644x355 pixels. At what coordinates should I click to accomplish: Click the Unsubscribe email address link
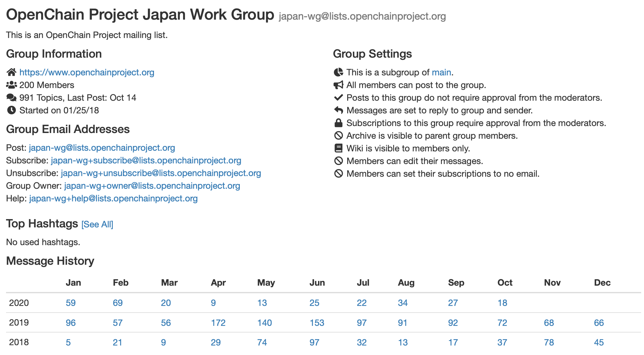point(161,173)
